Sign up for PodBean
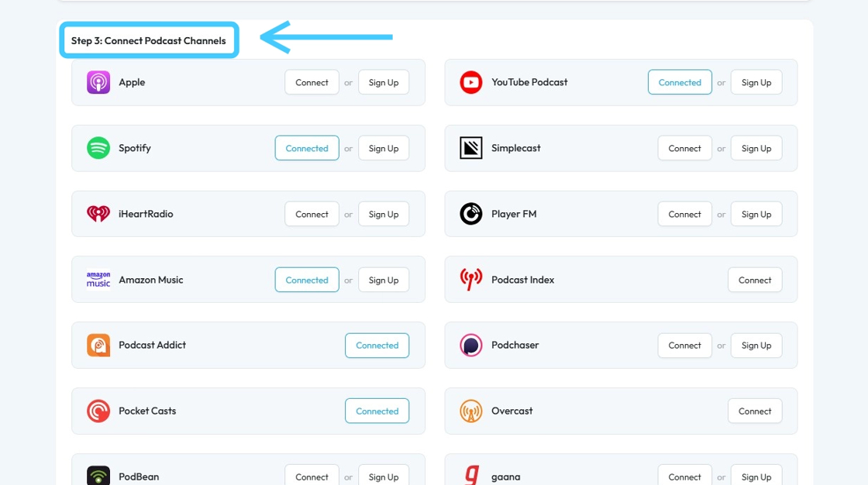 tap(384, 476)
